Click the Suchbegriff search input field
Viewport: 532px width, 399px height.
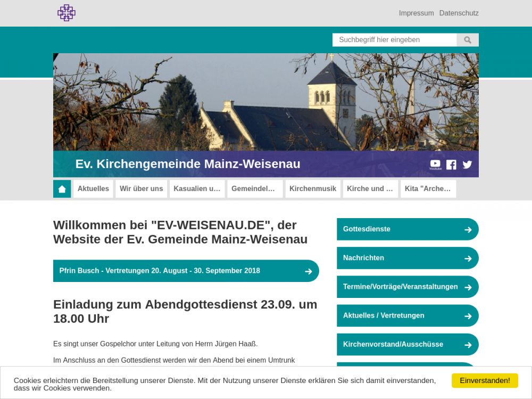(x=394, y=40)
